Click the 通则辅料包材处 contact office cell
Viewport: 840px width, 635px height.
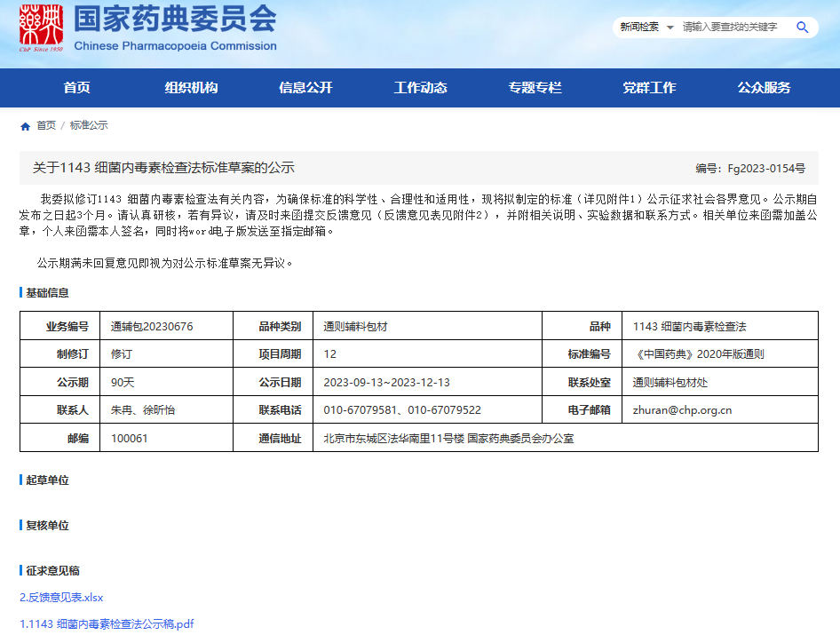point(720,382)
